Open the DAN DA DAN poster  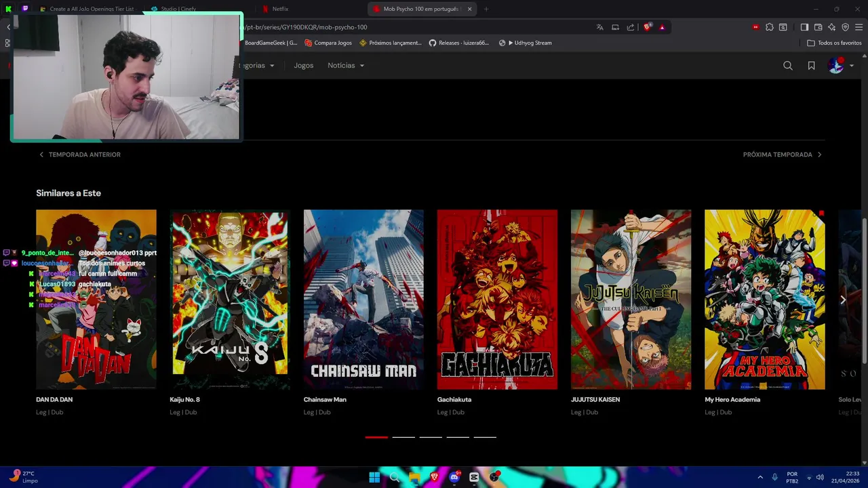(x=96, y=300)
